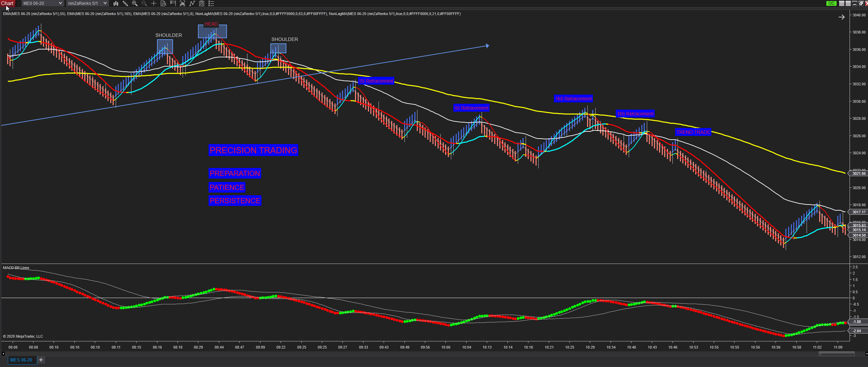Click the 3021.66 price marker
The image size is (868, 367).
[859, 173]
